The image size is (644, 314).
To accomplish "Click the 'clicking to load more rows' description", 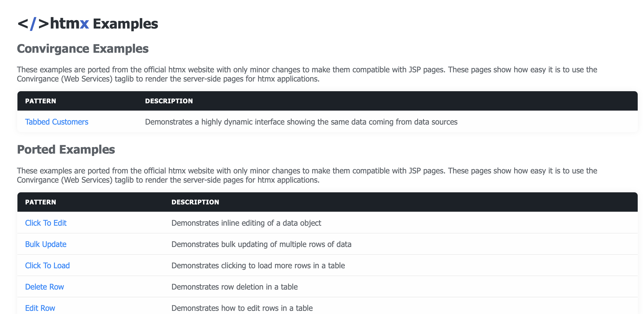I will coord(258,266).
